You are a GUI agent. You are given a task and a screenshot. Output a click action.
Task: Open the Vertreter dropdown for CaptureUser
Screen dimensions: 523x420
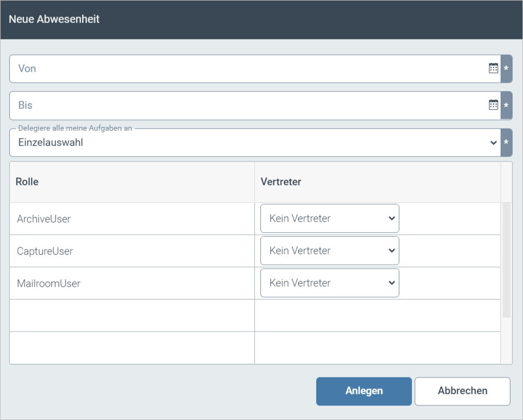pyautogui.click(x=329, y=251)
